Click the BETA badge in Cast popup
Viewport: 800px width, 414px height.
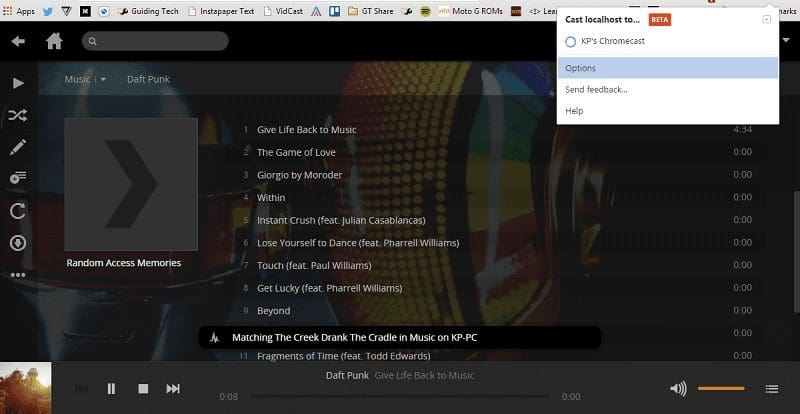[660, 19]
